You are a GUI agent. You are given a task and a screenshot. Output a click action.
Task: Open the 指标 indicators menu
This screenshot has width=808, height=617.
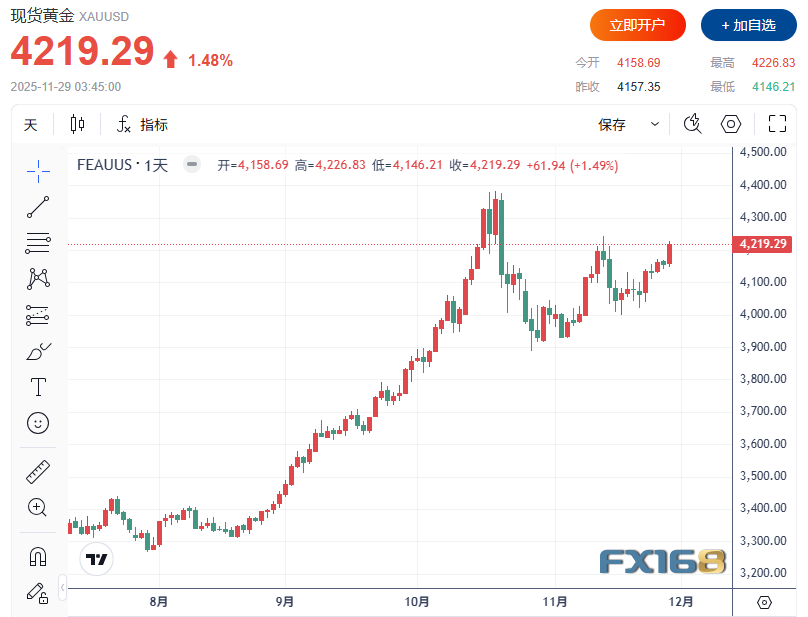tap(142, 124)
